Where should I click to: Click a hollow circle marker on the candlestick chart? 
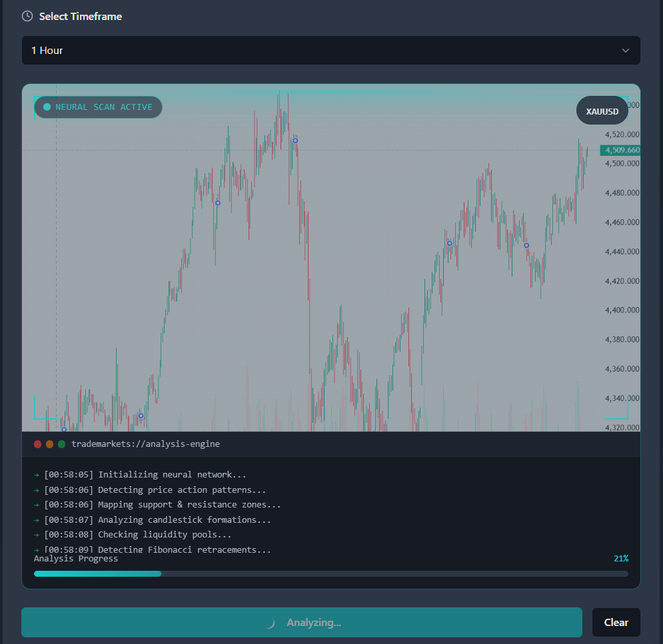(x=217, y=203)
